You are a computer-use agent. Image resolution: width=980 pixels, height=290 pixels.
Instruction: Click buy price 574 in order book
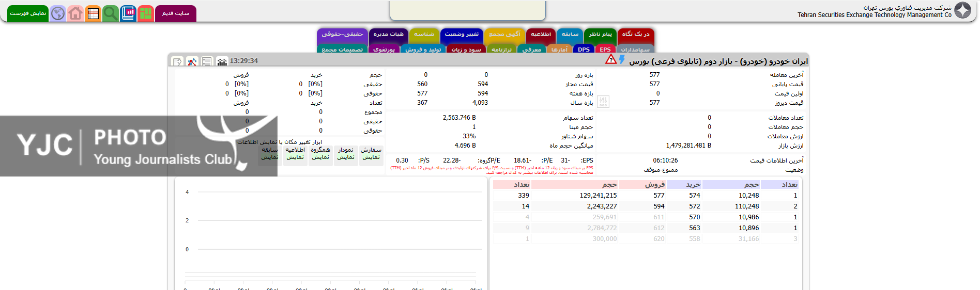[695, 196]
